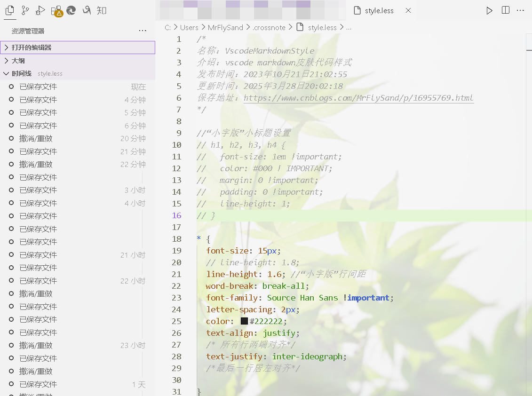Screen dimensions: 532x396
Task: Open explorer panel ellipsis menu
Action: (x=143, y=31)
